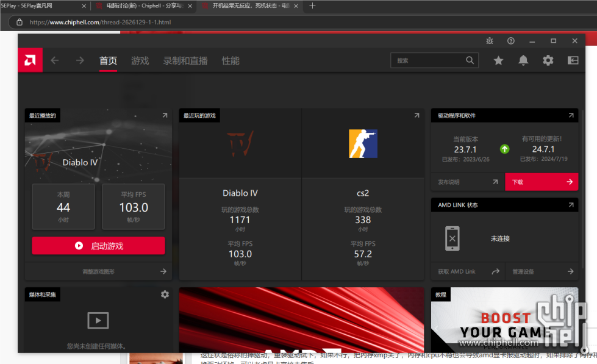This screenshot has height=364, width=597.
Task: Click available version 24.7.1 text
Action: 543,149
